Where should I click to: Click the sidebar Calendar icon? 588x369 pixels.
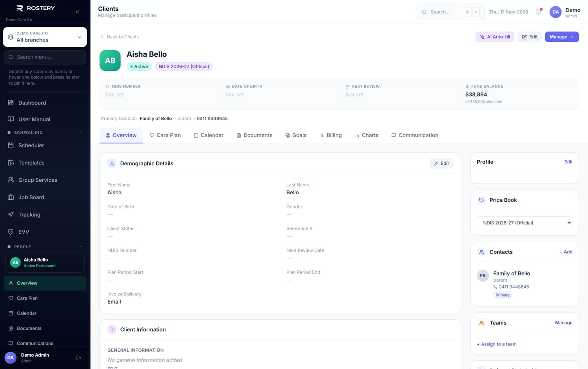pyautogui.click(x=11, y=313)
